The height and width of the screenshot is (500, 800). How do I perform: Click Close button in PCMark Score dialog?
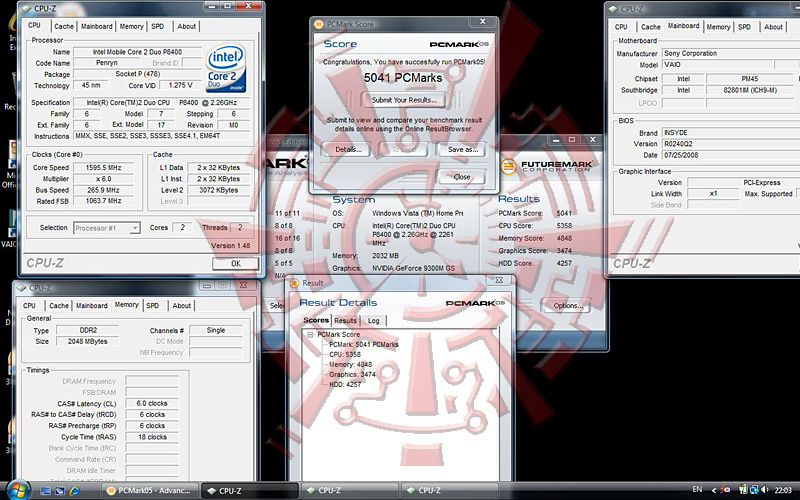click(462, 177)
